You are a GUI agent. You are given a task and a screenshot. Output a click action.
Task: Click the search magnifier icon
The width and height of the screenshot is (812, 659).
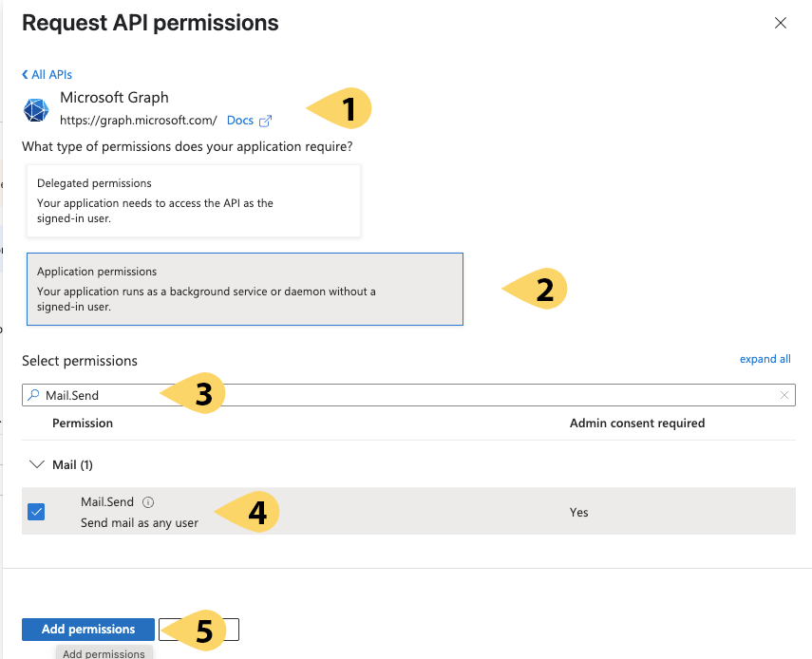pyautogui.click(x=33, y=395)
